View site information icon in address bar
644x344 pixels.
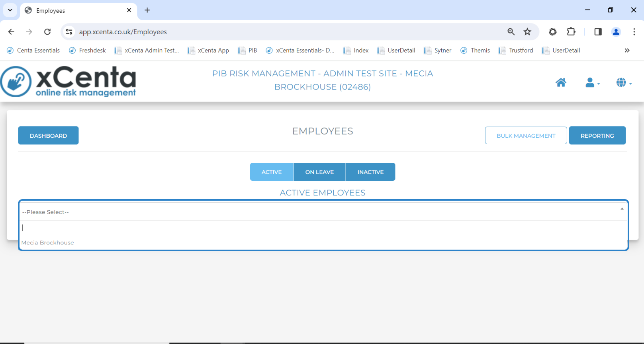coord(69,32)
